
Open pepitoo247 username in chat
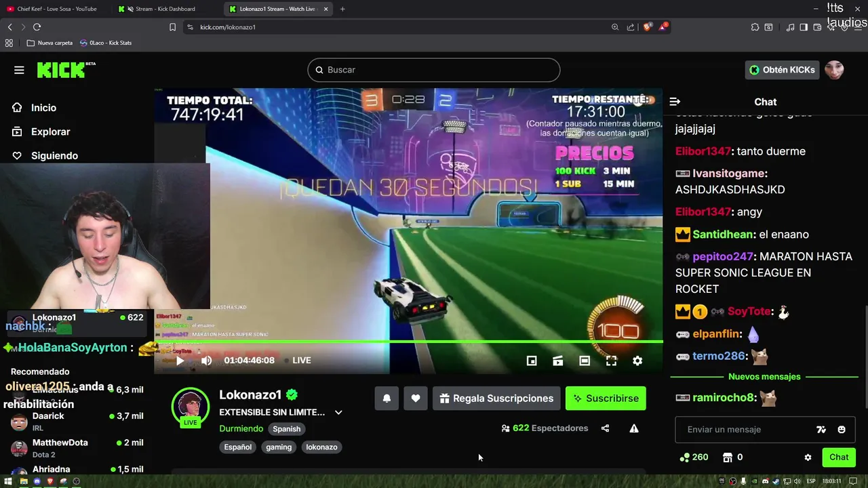[x=723, y=257]
